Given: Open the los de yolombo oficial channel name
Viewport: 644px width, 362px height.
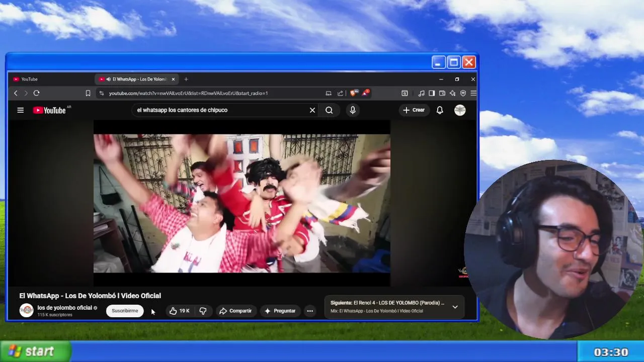Looking at the screenshot, I should [x=64, y=308].
